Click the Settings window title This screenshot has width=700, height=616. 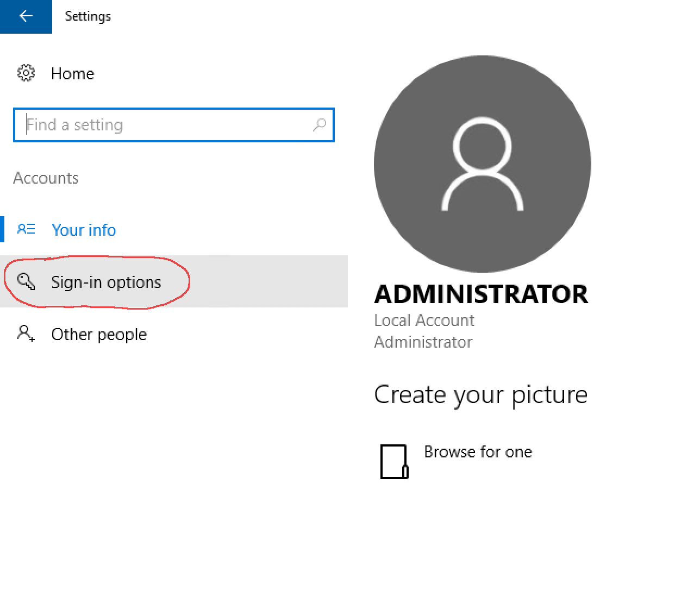(x=87, y=16)
